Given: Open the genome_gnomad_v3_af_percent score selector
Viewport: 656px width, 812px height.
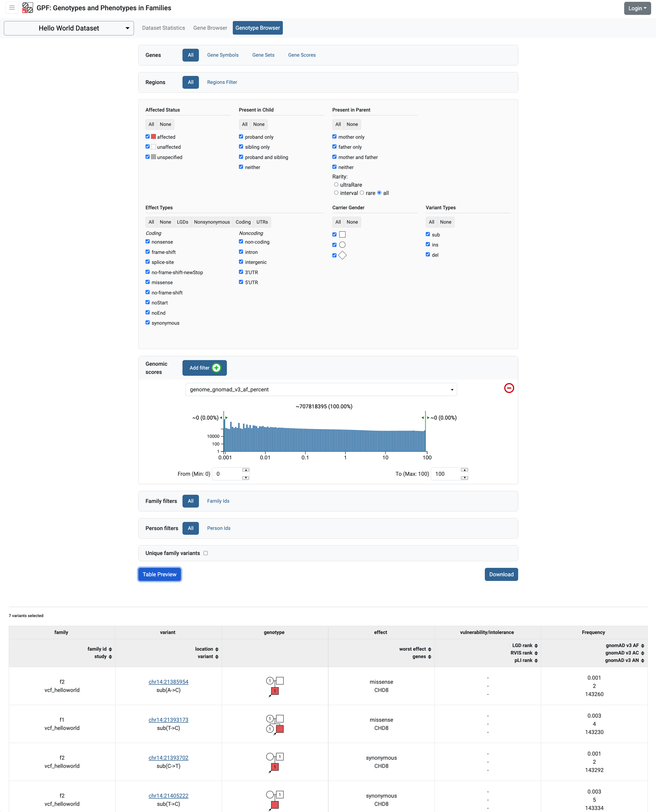Looking at the screenshot, I should [321, 389].
